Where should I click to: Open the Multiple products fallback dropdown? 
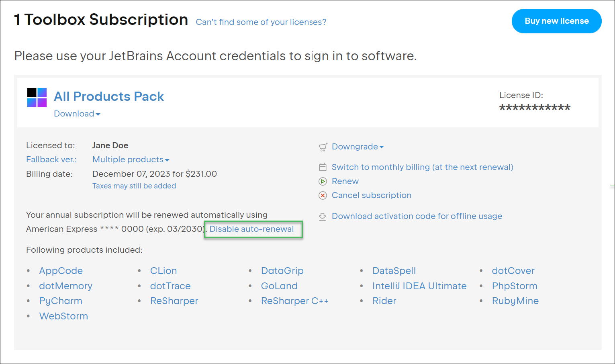coord(131,160)
